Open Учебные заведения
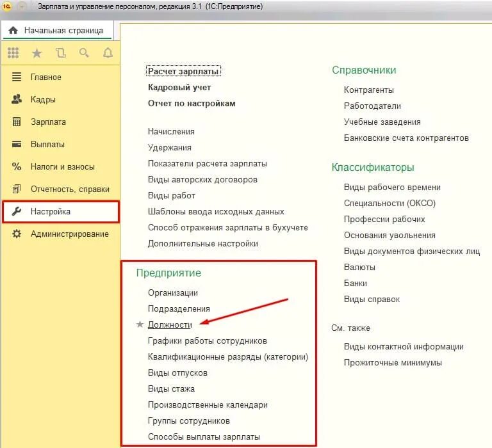Image resolution: width=492 pixels, height=448 pixels. [382, 122]
